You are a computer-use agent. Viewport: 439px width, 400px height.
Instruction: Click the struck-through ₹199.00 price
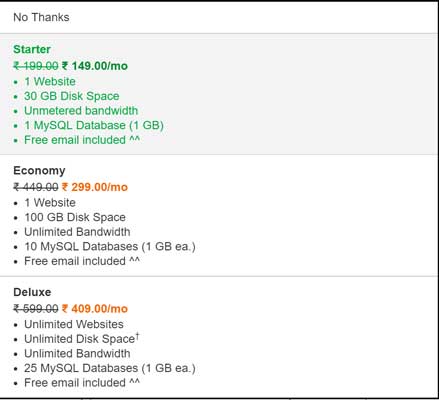(x=36, y=66)
